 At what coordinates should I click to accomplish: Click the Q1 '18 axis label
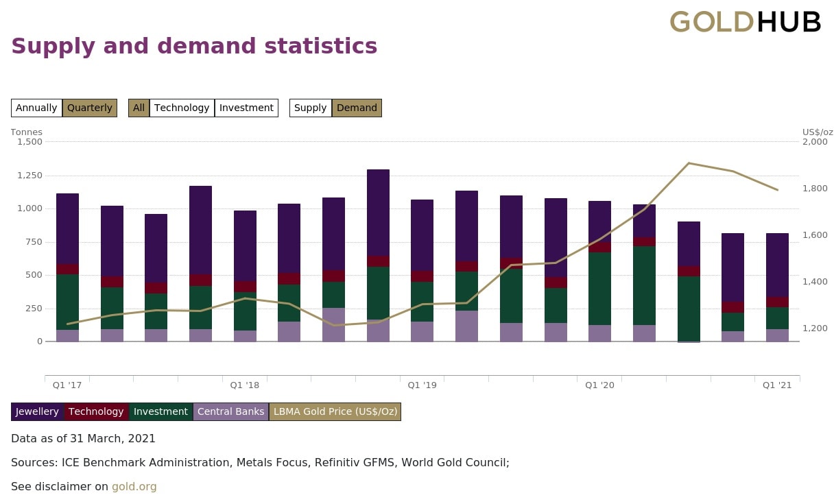click(245, 385)
